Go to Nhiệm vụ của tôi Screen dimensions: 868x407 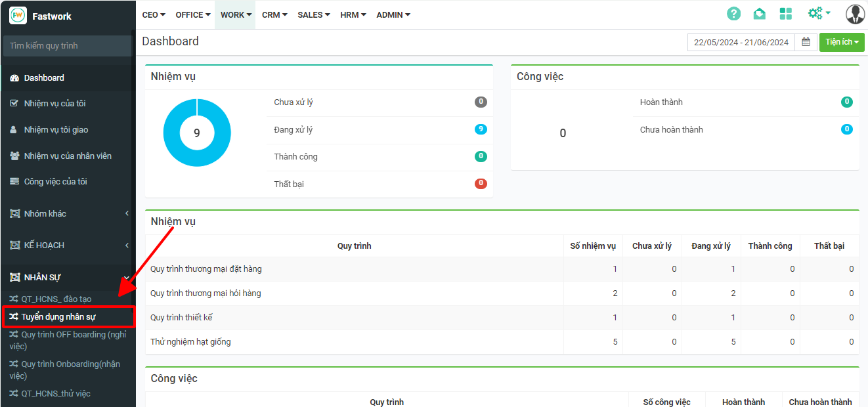tap(54, 104)
